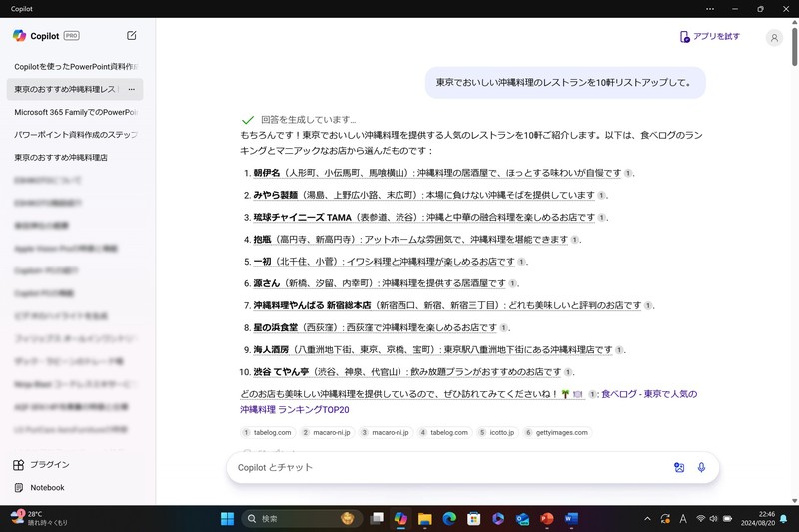Open chat 'パワーポイント資料作成のステップ'

pos(76,135)
